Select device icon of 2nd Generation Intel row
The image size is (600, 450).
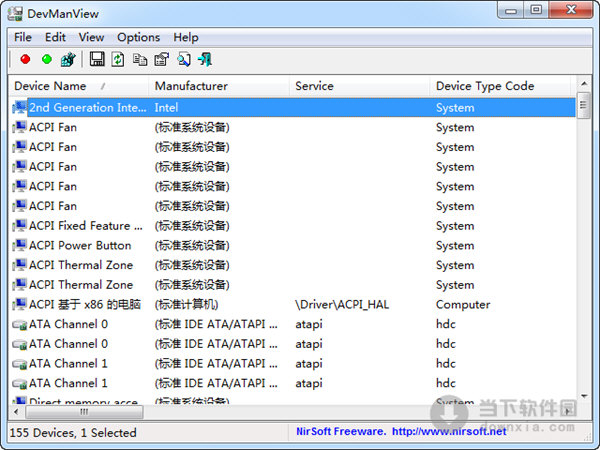(x=20, y=108)
